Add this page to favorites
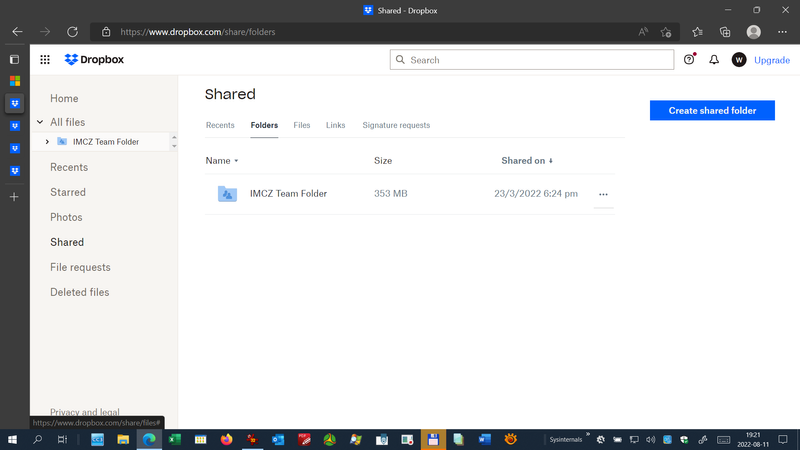 tap(665, 32)
